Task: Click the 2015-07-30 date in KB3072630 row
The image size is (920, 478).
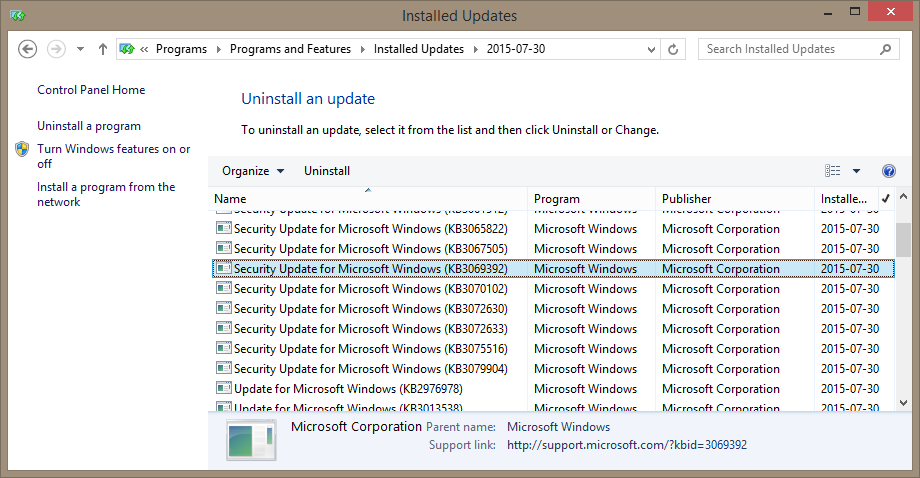Action: click(850, 309)
